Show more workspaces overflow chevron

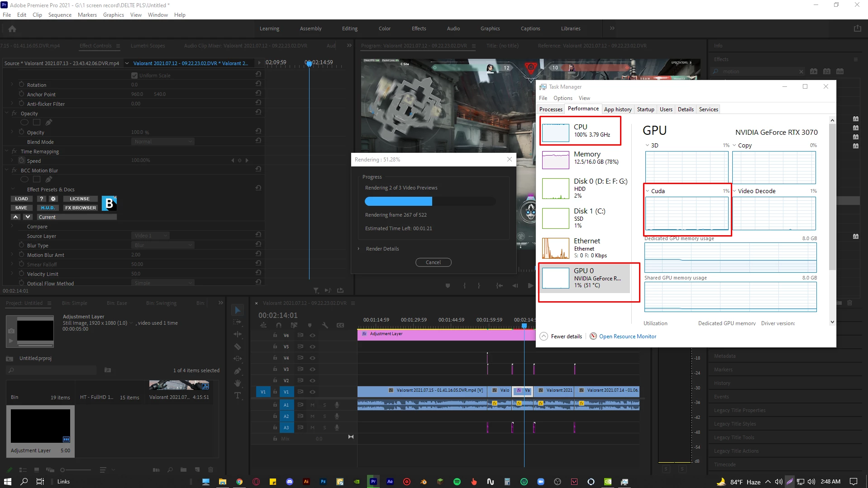point(612,28)
